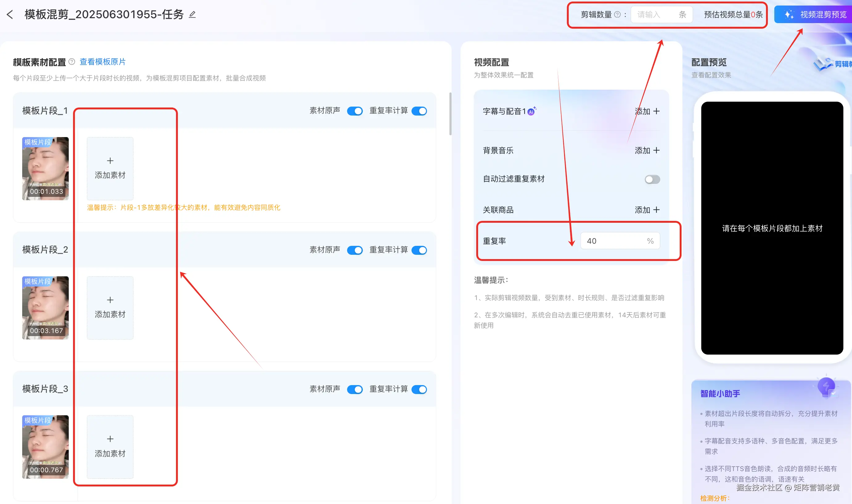Click the 智能小助手 title
852x504 pixels.
[720, 394]
